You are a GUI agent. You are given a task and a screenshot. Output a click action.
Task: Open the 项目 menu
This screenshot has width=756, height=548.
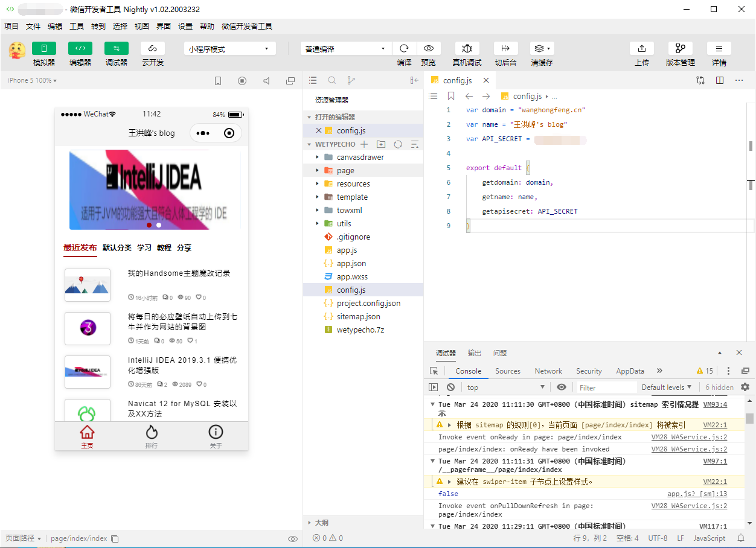click(x=11, y=27)
